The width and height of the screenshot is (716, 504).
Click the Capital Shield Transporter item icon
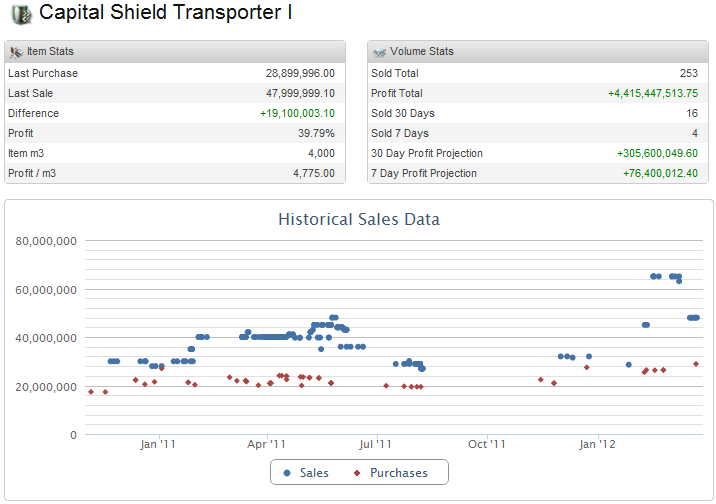tap(20, 14)
